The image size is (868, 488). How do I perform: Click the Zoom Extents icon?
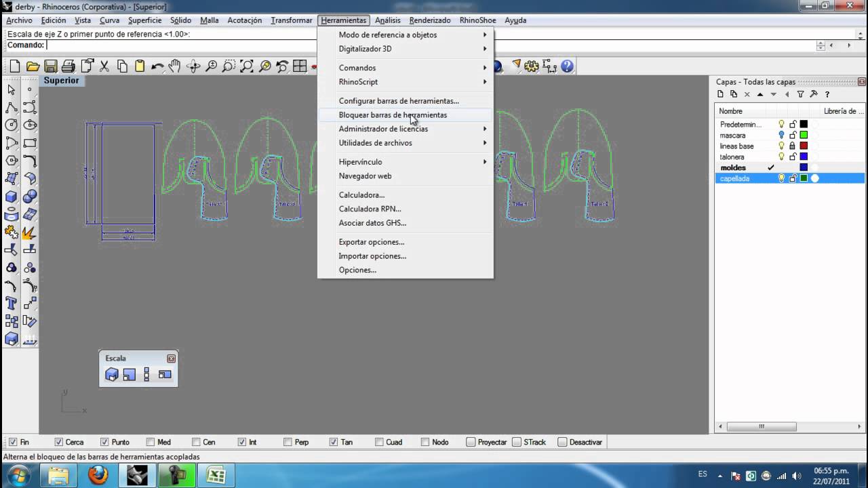(247, 66)
